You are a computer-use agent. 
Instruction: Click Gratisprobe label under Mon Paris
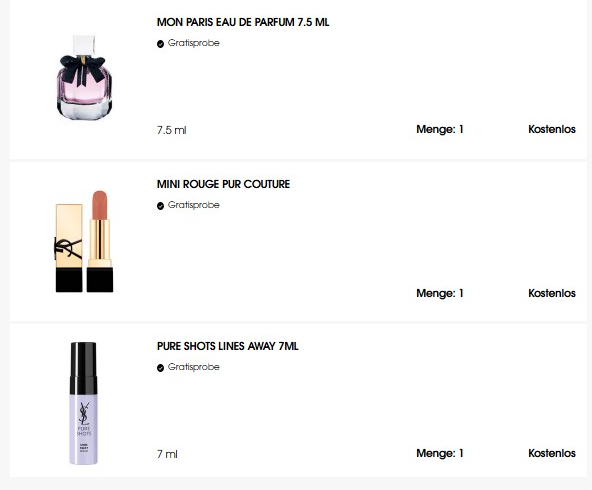pyautogui.click(x=194, y=43)
